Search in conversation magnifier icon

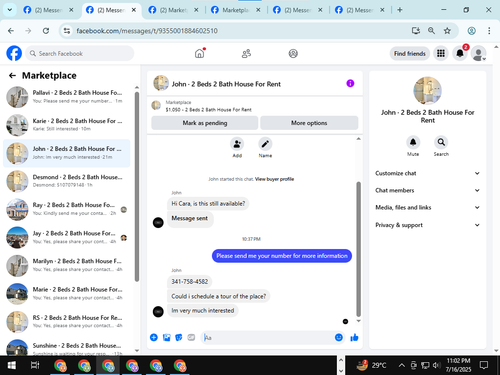point(441,142)
